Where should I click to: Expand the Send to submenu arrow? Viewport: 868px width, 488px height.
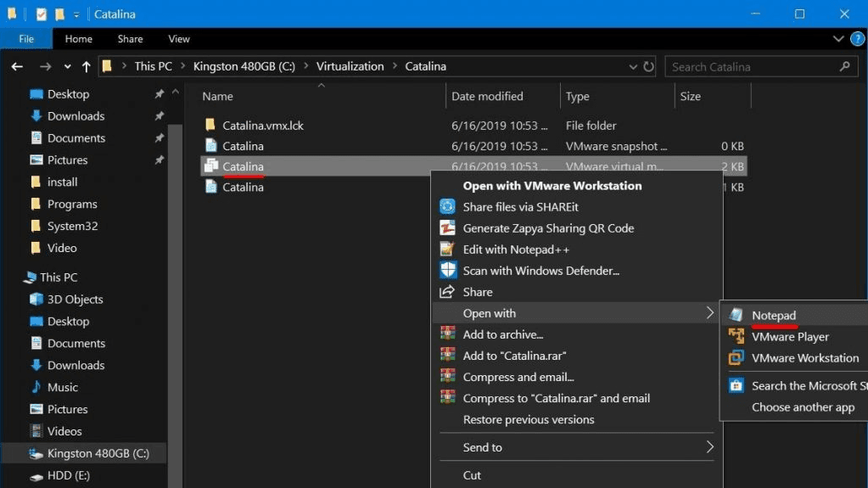(709, 447)
